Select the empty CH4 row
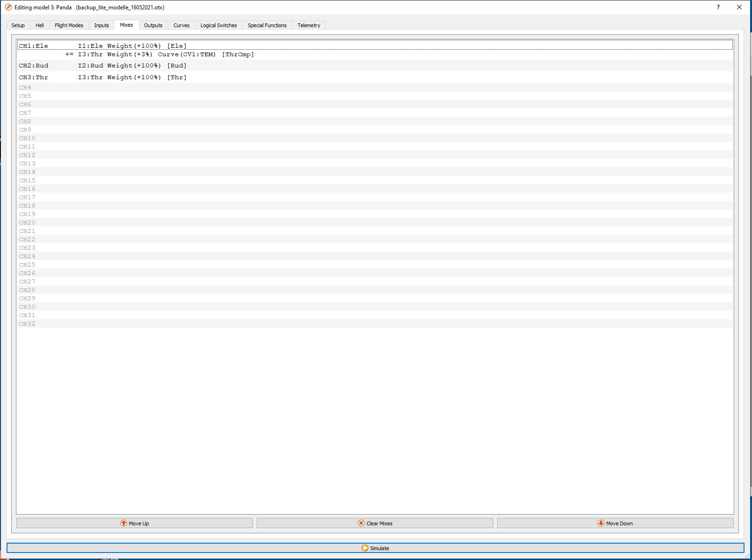Image resolution: width=752 pixels, height=560 pixels. [375, 88]
